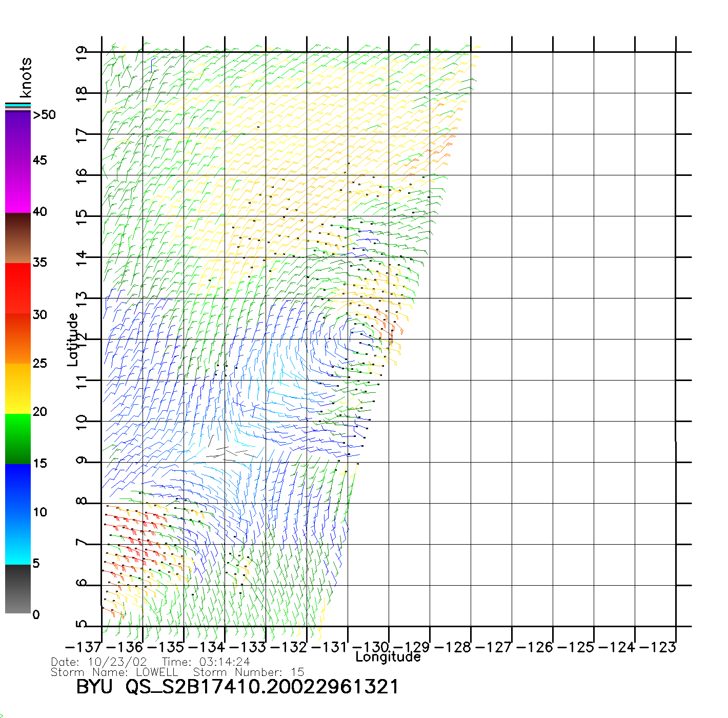
Task: Click the orange 25-30 knots color band
Action: pyautogui.click(x=18, y=338)
